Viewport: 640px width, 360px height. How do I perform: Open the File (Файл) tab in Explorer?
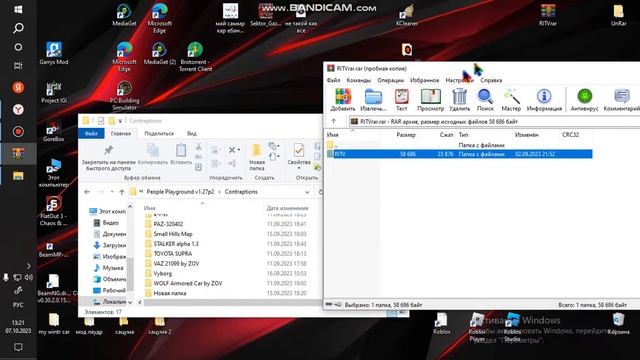pyautogui.click(x=91, y=133)
